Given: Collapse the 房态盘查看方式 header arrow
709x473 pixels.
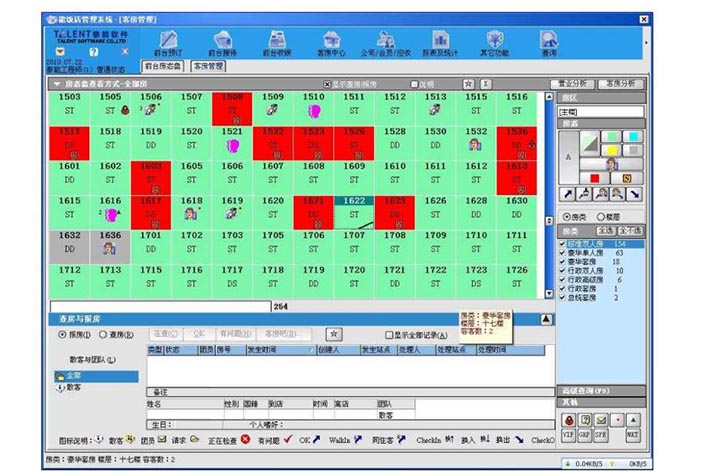Looking at the screenshot, I should coord(58,84).
